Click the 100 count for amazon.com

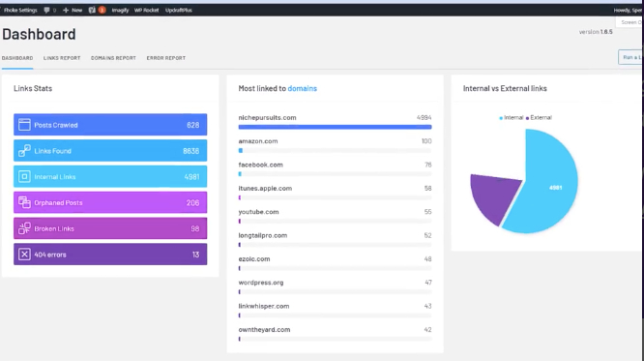[426, 141]
